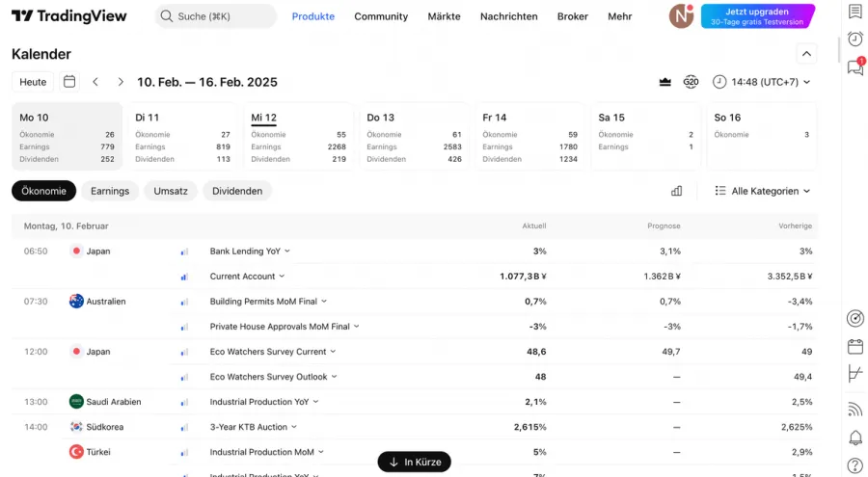Open the ideas chart icon in sidebar

click(x=855, y=374)
